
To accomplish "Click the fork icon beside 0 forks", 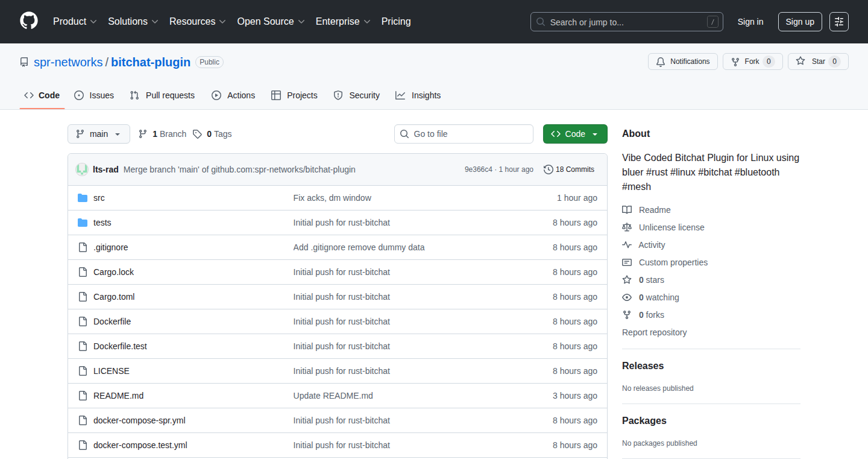I will click(627, 315).
